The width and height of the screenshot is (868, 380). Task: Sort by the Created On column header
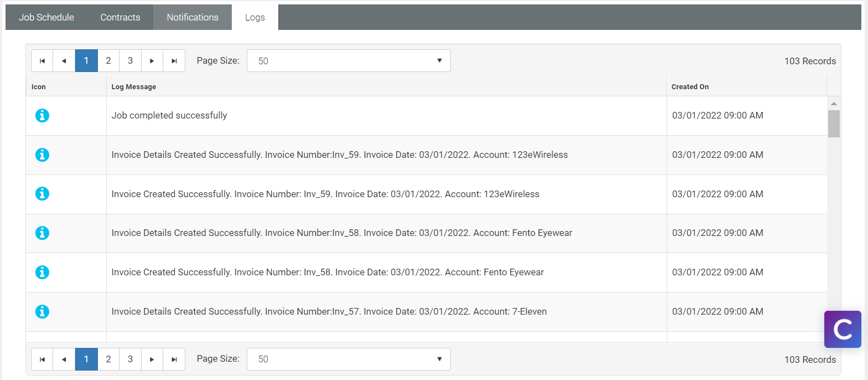coord(690,87)
